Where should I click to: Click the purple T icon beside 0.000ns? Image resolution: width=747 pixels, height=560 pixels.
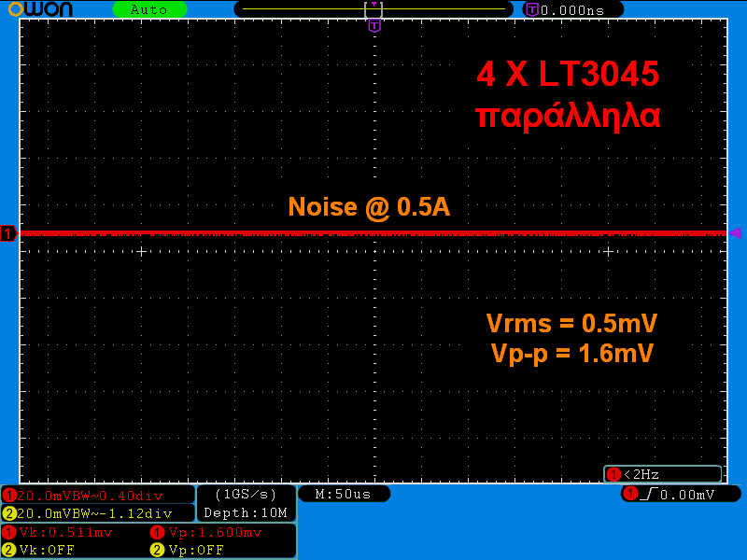pos(532,9)
